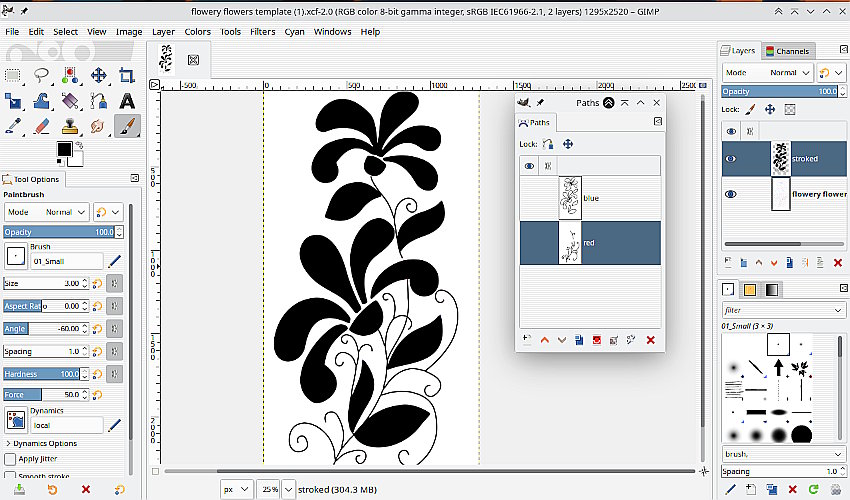The width and height of the screenshot is (850, 500).
Task: Select the Free Select lasso tool
Action: (x=41, y=75)
